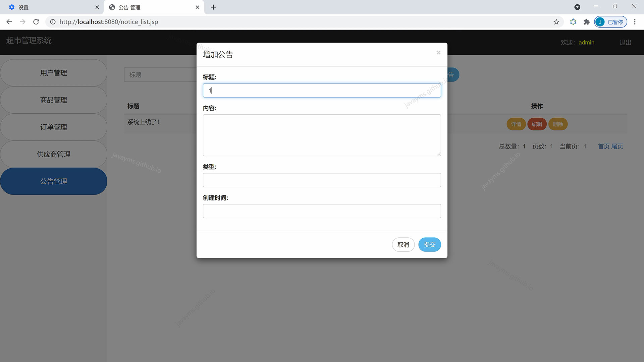This screenshot has height=362, width=644.
Task: Bookmark page with star icon
Action: tap(556, 22)
